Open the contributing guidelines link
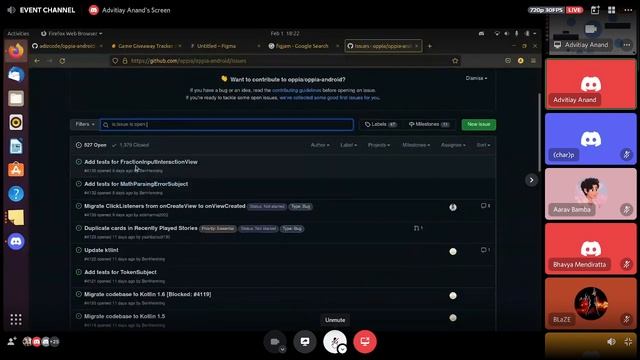 296,90
